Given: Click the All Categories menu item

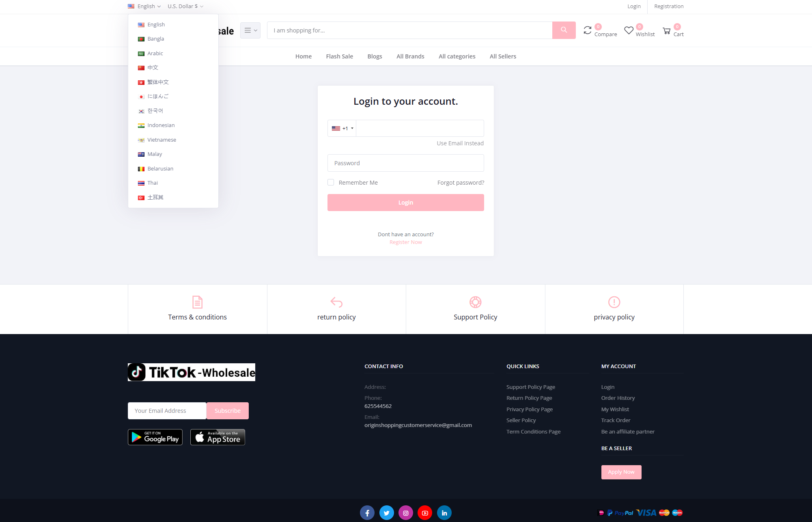Looking at the screenshot, I should (457, 56).
